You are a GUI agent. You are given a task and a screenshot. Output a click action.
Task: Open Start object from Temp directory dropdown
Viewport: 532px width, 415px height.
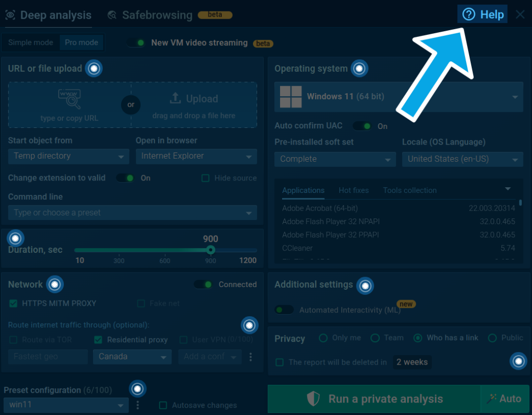point(69,156)
